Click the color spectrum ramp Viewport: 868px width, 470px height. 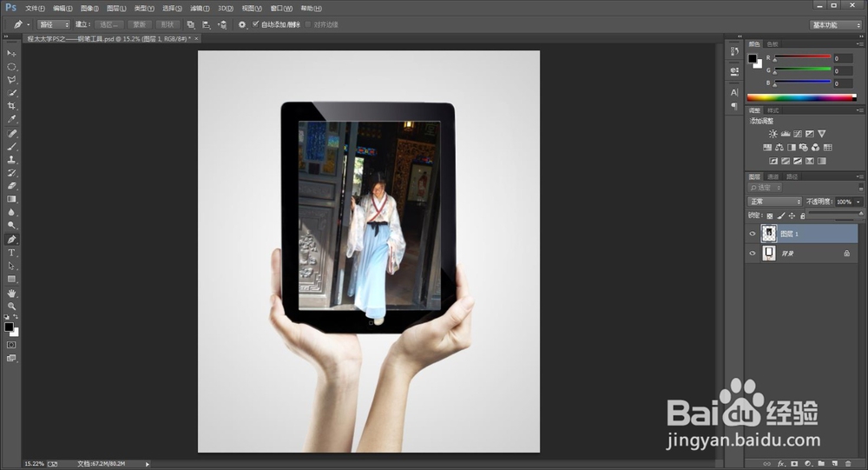click(801, 97)
